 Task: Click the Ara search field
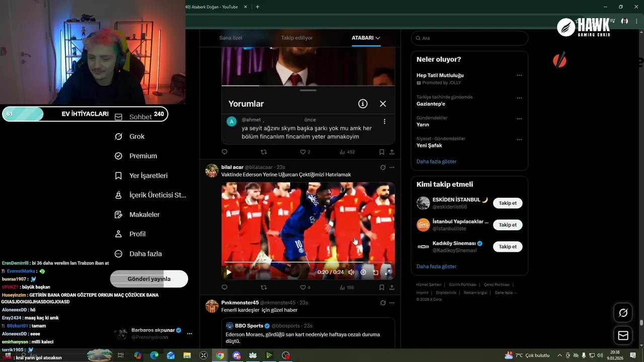[469, 38]
